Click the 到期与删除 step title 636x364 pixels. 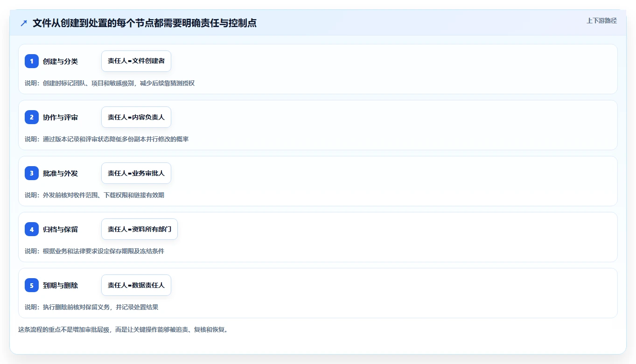[60, 285]
